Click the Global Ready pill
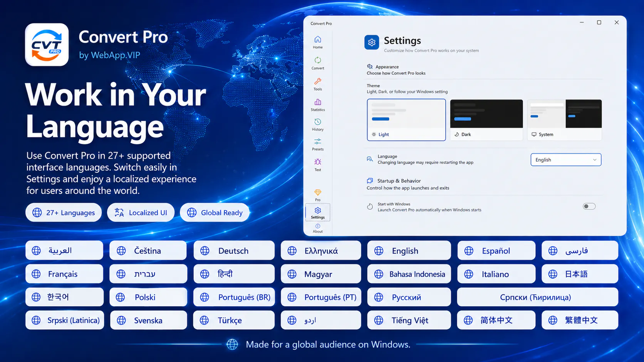 pos(215,212)
